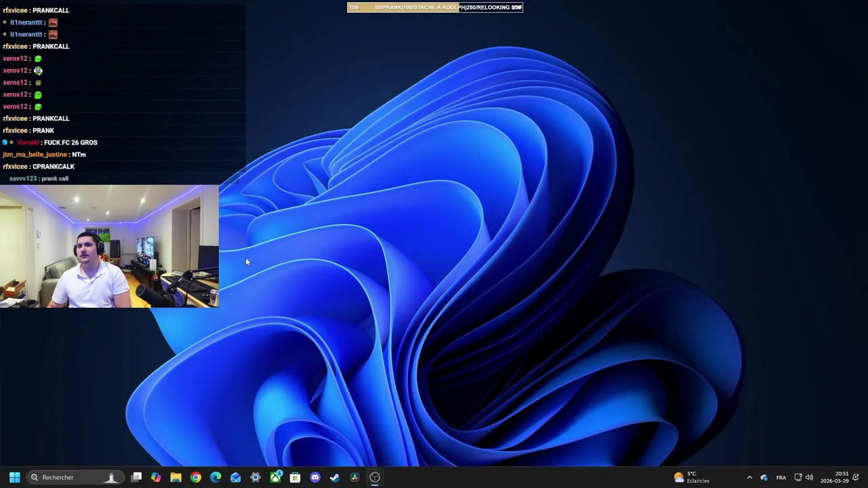
Task: Open the clock and date 20:51 flyout
Action: point(834,477)
